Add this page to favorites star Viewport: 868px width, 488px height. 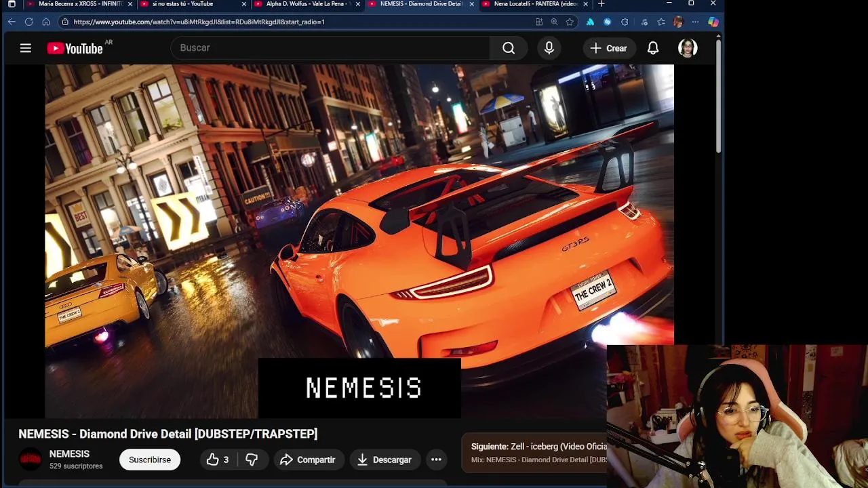coord(570,22)
